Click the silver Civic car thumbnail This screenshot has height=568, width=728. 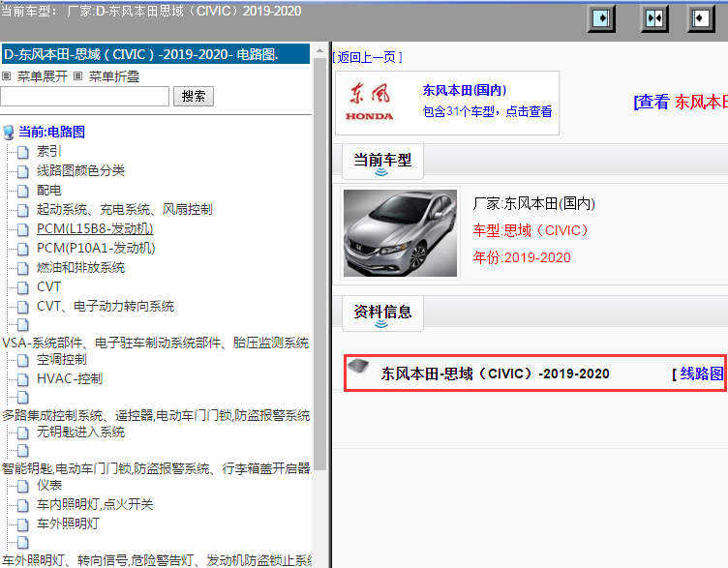(400, 233)
